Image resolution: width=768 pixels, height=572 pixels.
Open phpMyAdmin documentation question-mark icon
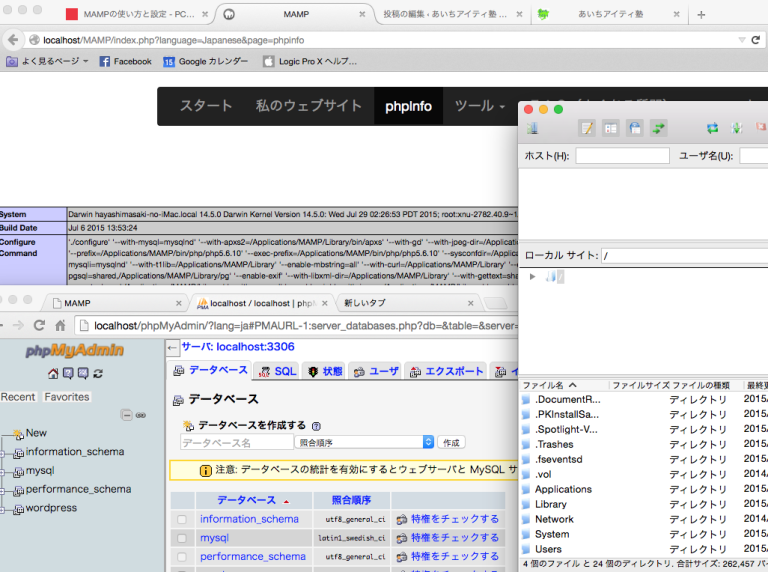click(68, 374)
